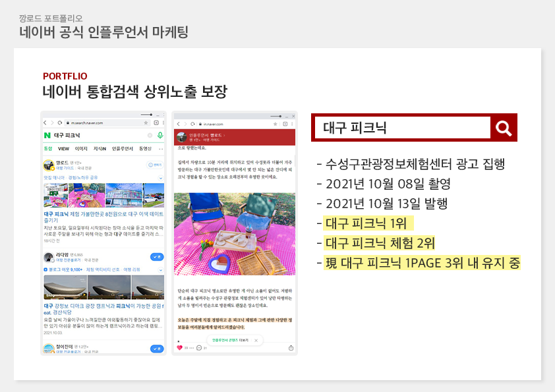This screenshot has height=392, width=555.
Task: Tap the share icon at post bottom
Action: click(x=291, y=348)
